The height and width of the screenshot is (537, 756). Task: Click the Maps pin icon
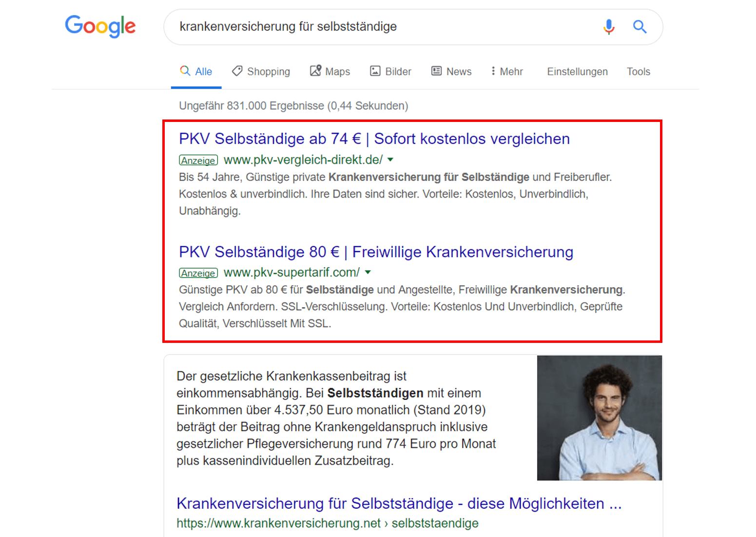316,71
